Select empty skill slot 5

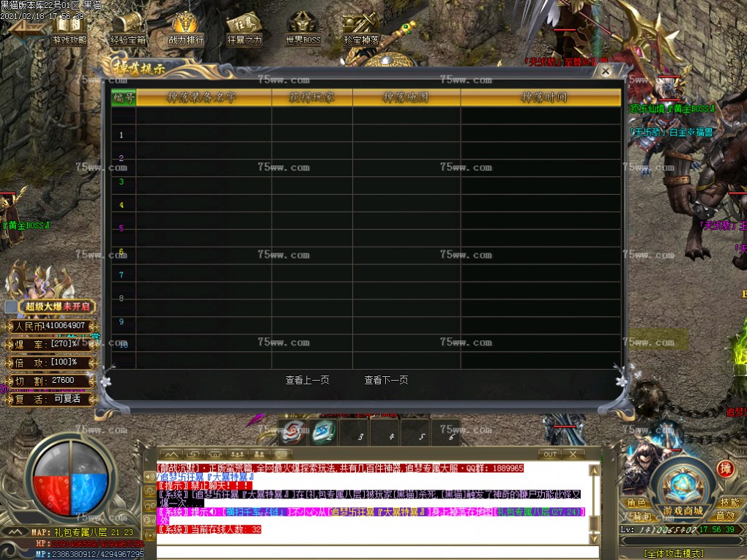click(x=415, y=432)
